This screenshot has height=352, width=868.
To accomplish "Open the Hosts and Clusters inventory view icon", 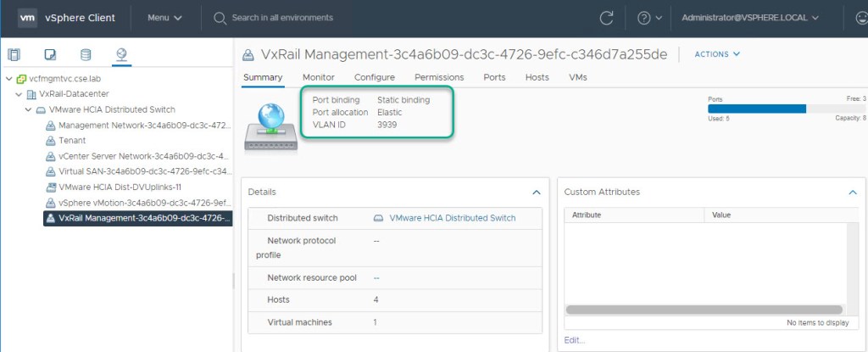I will coord(14,55).
